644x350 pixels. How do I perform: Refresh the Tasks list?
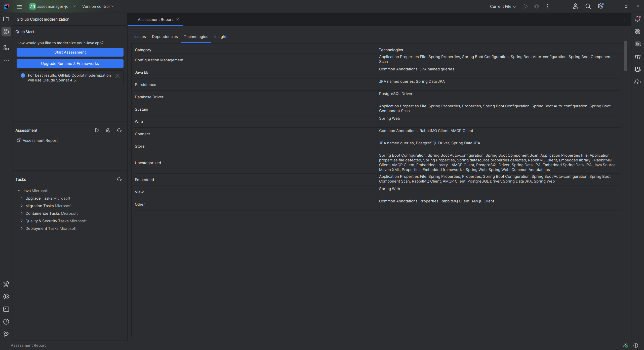click(x=119, y=179)
